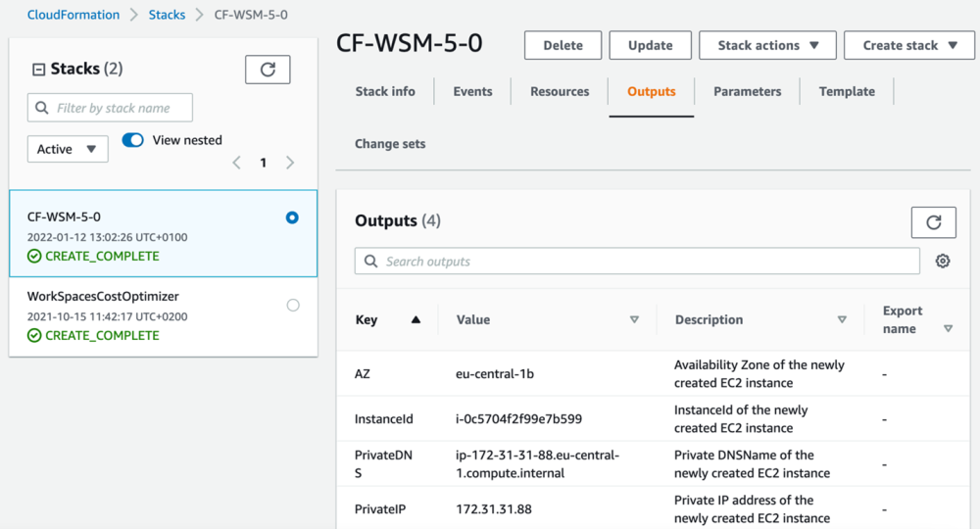Open the Parameters tab
The width and height of the screenshot is (980, 529).
point(747,91)
